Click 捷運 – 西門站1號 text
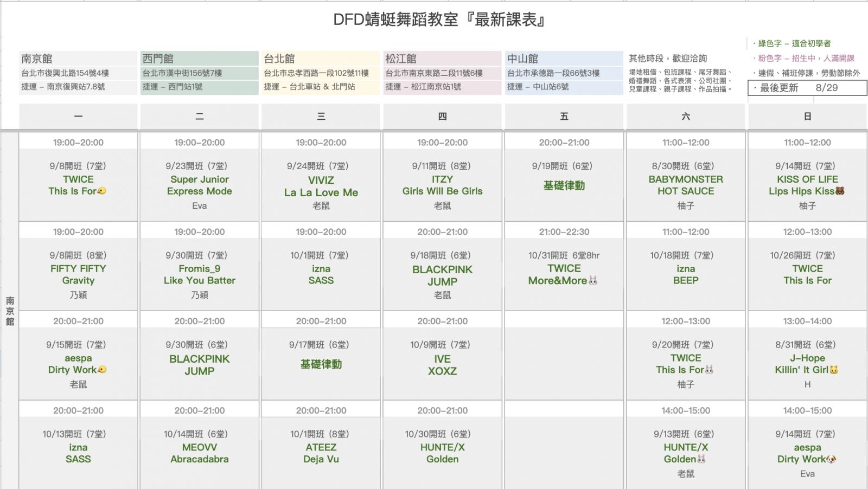Screen dimensions: 868x489 pos(173,87)
